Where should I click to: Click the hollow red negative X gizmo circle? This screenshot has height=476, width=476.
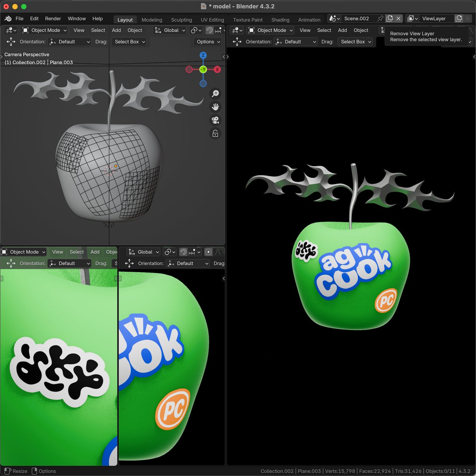pyautogui.click(x=189, y=69)
